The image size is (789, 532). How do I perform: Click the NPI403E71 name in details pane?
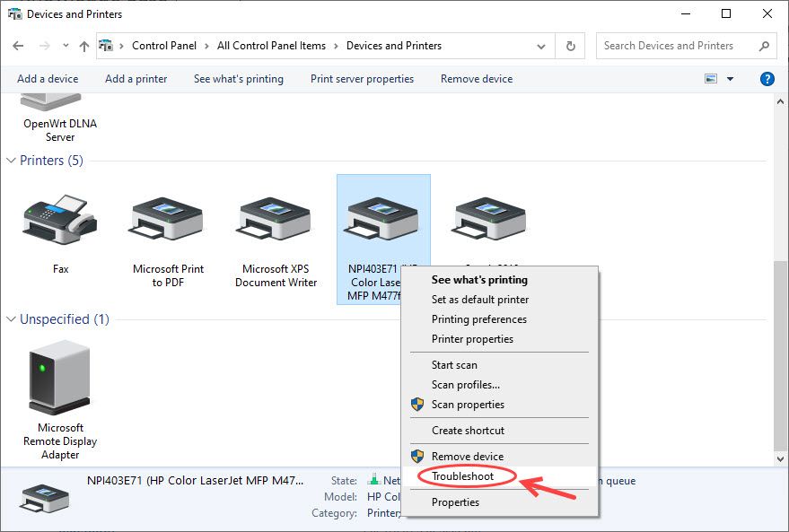[x=196, y=481]
